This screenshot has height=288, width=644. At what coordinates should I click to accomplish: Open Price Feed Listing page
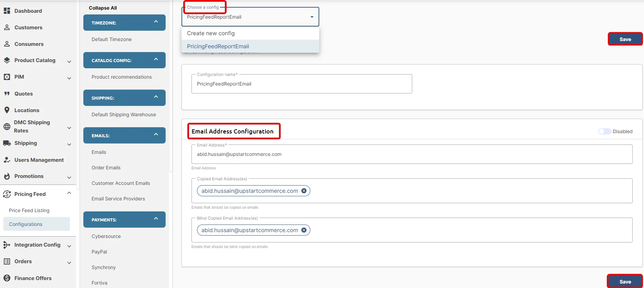pyautogui.click(x=29, y=210)
